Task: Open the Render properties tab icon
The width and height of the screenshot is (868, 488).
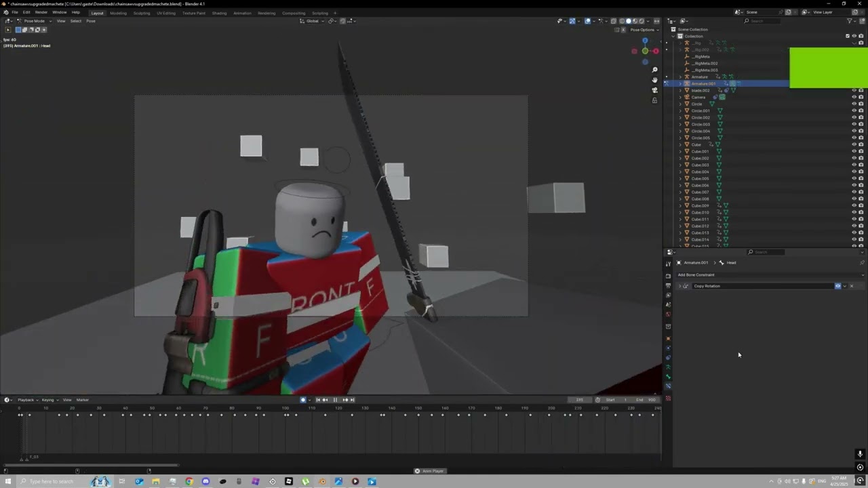Action: (x=668, y=276)
